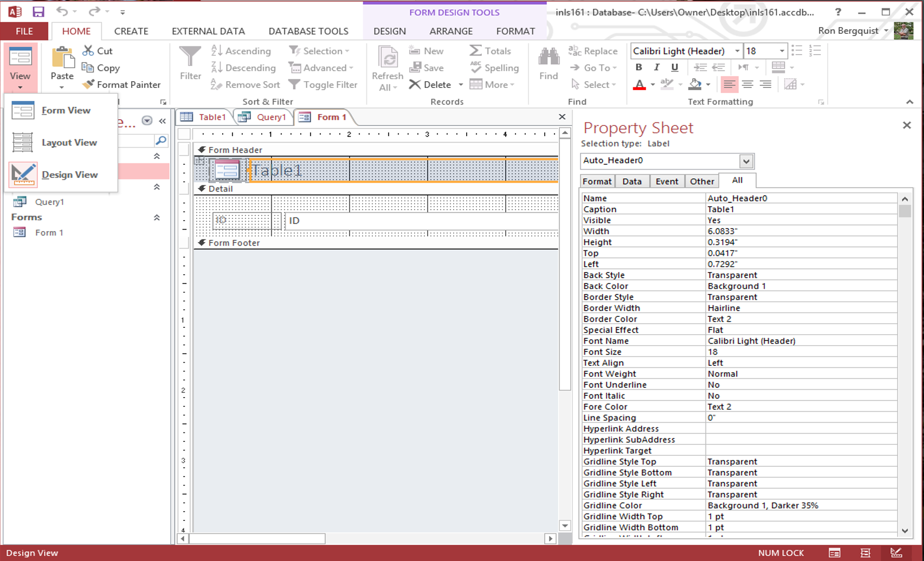924x561 pixels.
Task: Toggle Italic text formatting
Action: click(657, 67)
